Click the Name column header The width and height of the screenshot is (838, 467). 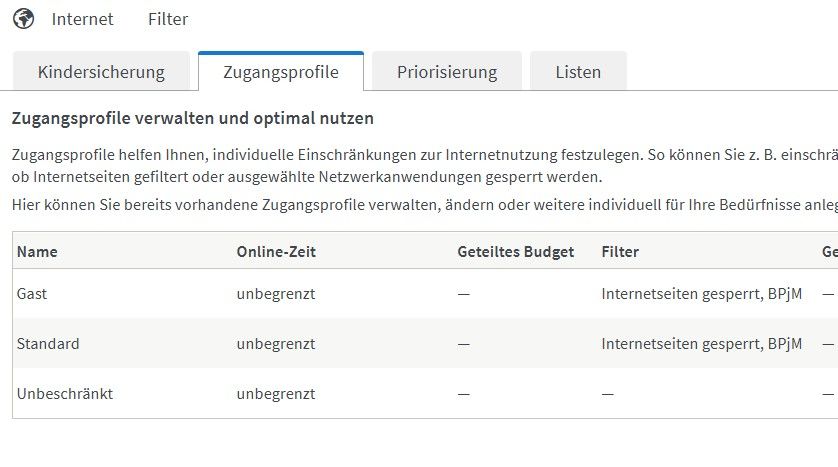[x=37, y=252]
